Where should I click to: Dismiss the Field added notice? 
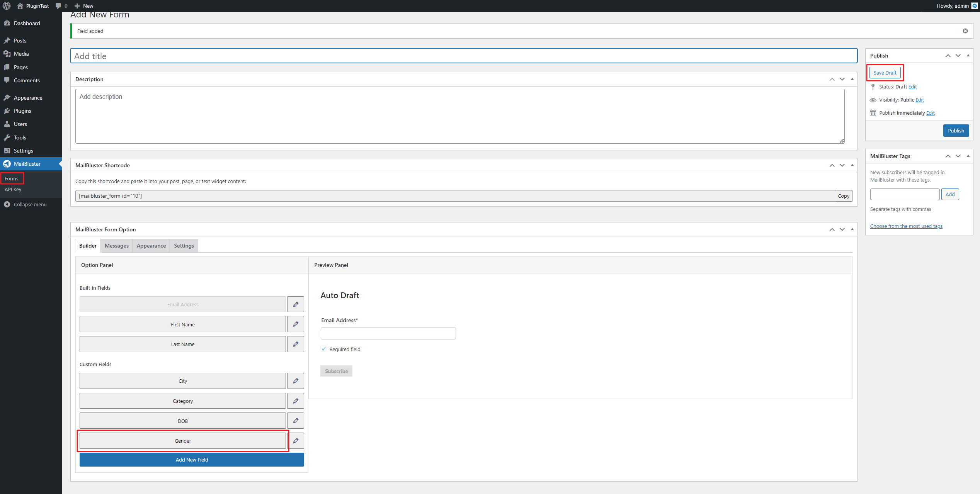pos(965,31)
